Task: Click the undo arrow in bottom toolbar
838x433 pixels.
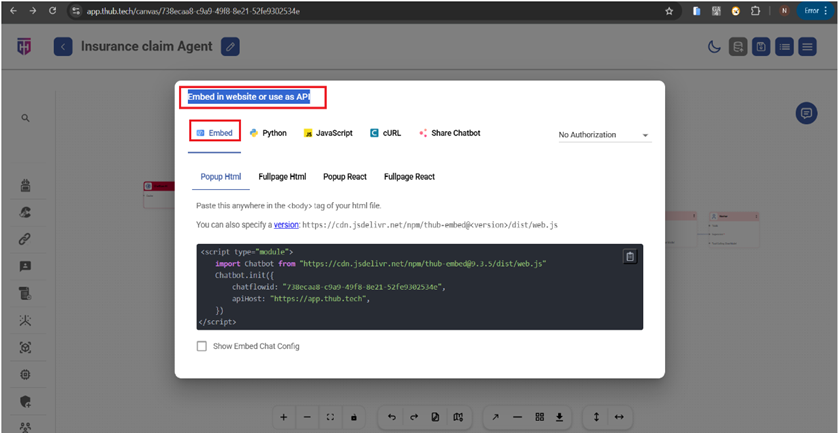Action: pos(391,416)
